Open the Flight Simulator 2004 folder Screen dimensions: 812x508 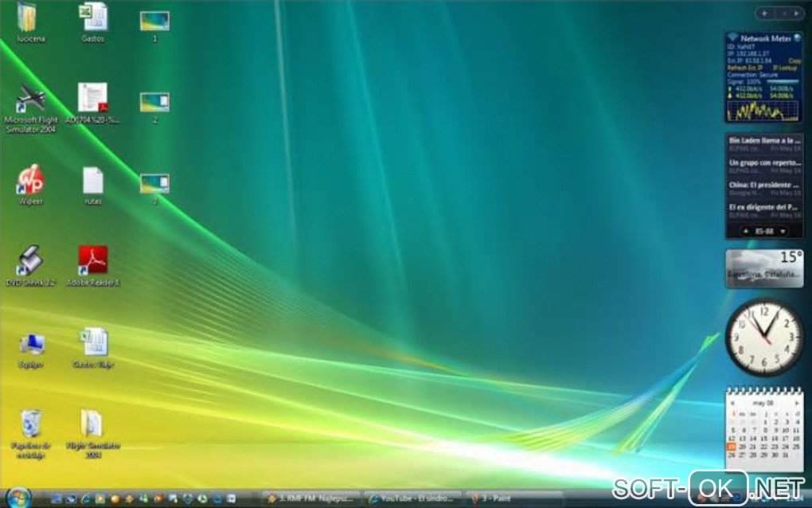pyautogui.click(x=92, y=433)
